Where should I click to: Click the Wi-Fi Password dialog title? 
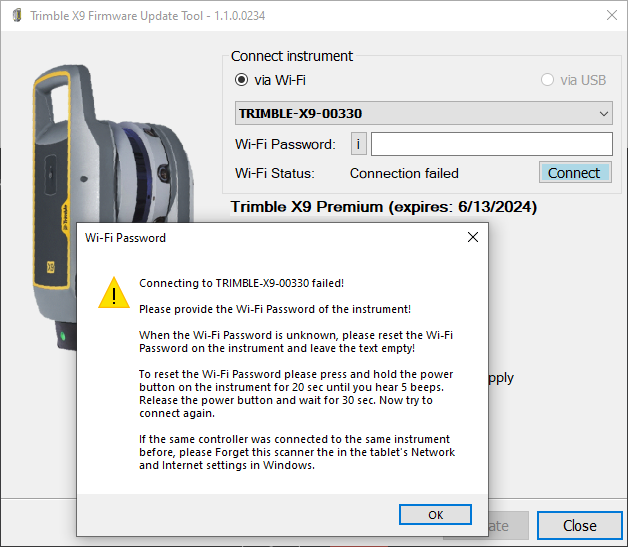(125, 238)
